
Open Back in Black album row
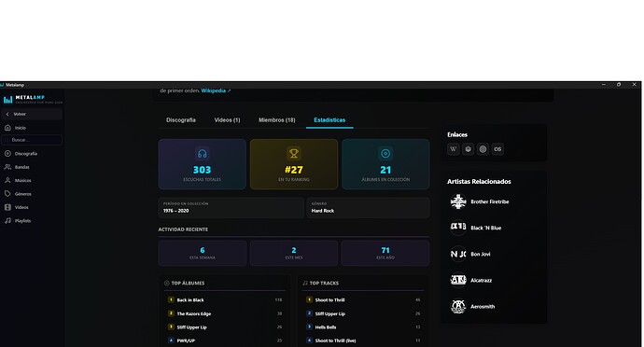225,299
